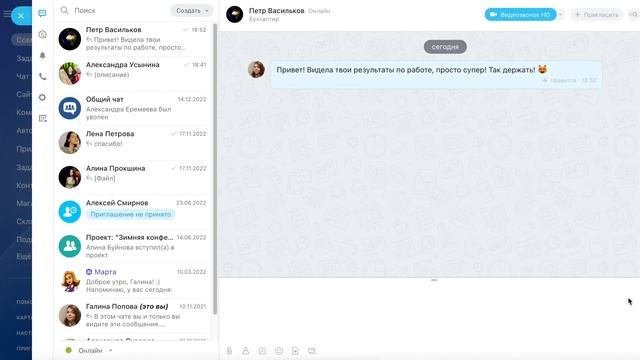Click the last input toolbar icon

pos(312,351)
